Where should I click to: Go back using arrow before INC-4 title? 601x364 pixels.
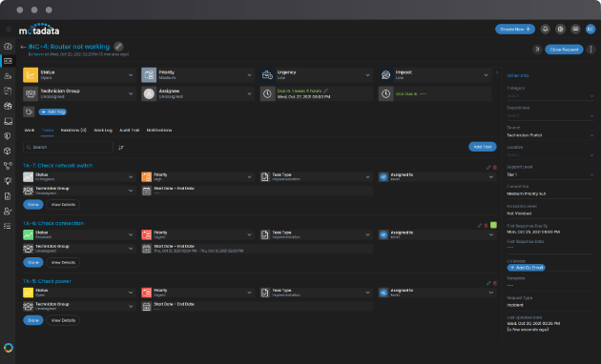23,47
